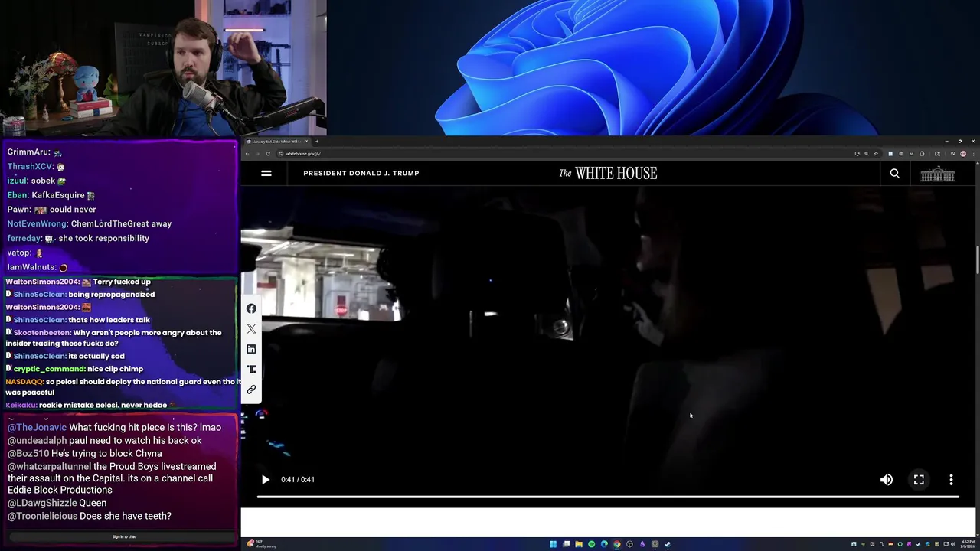Open Chrome three-dot menu

[x=973, y=154]
